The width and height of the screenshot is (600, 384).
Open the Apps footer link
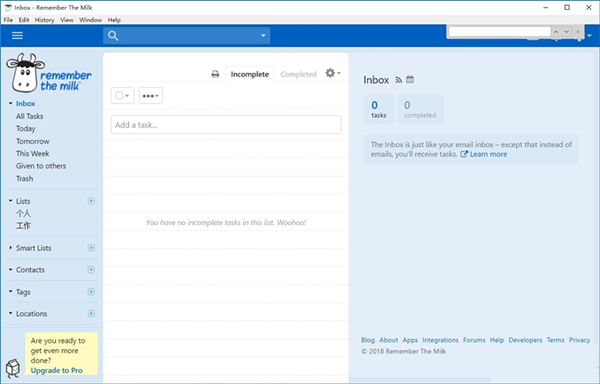coord(410,340)
